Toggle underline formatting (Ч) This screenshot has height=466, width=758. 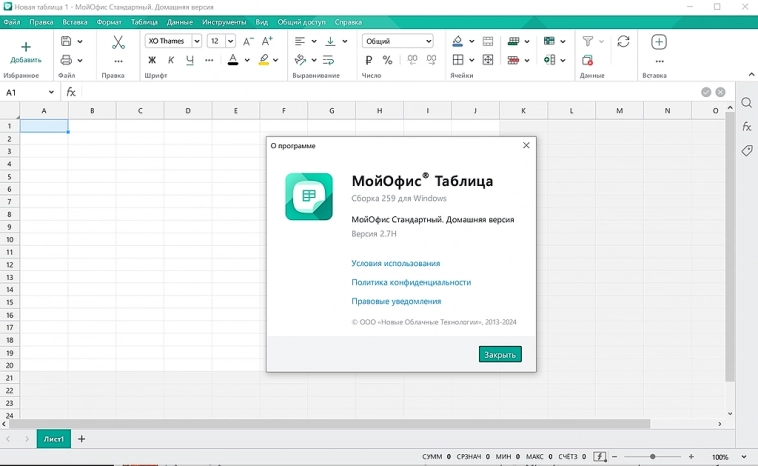[190, 60]
